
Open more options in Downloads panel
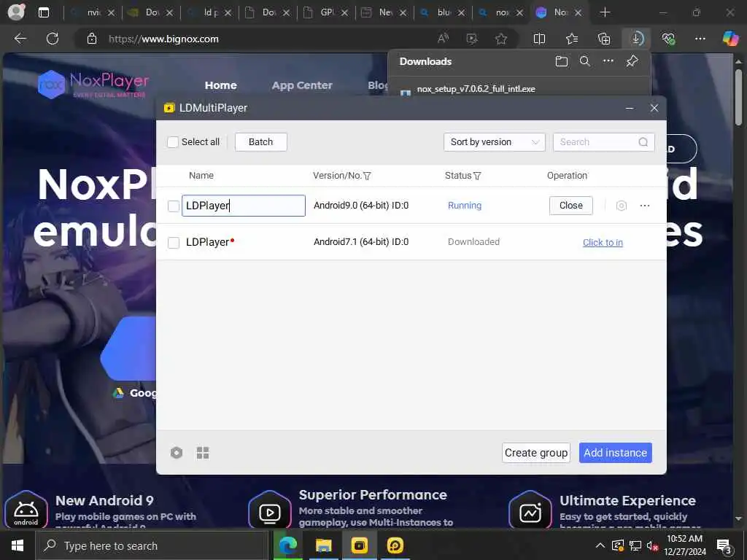coord(608,61)
